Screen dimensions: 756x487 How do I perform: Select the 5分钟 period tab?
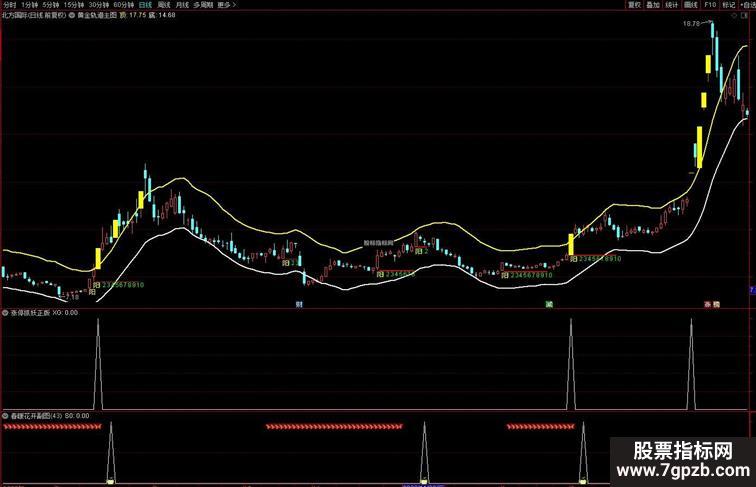pyautogui.click(x=50, y=4)
